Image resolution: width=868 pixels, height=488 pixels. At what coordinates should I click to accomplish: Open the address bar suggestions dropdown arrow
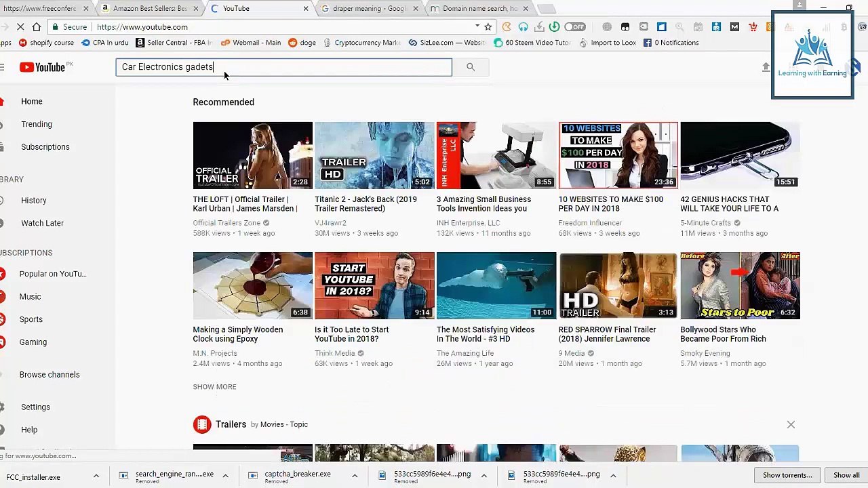pyautogui.click(x=477, y=27)
